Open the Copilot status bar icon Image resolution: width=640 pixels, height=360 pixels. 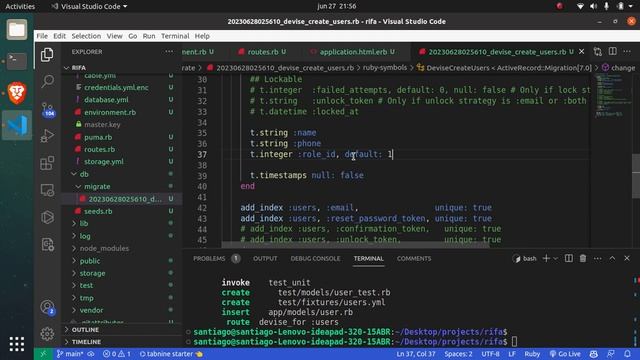click(594, 354)
